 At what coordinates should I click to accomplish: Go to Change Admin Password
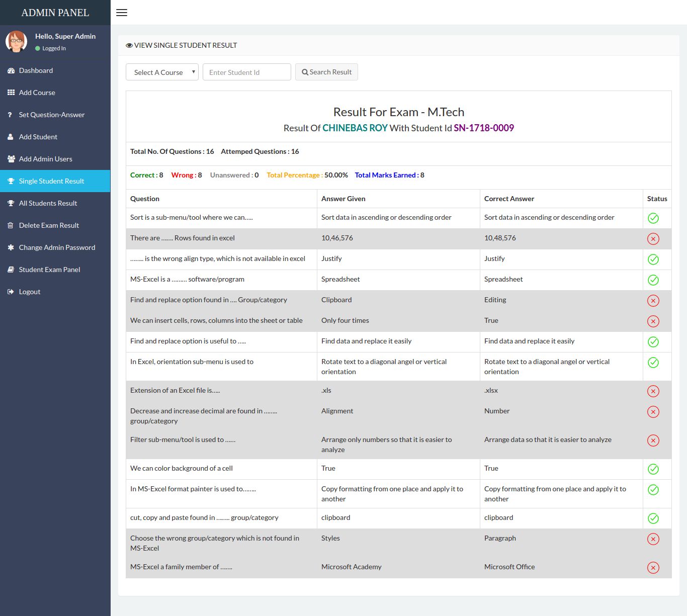[x=57, y=247]
